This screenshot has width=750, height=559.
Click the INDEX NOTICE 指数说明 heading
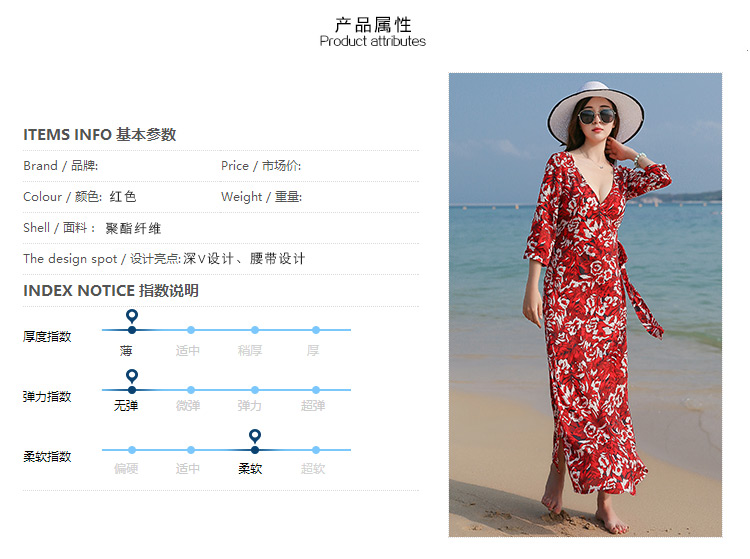(x=110, y=291)
